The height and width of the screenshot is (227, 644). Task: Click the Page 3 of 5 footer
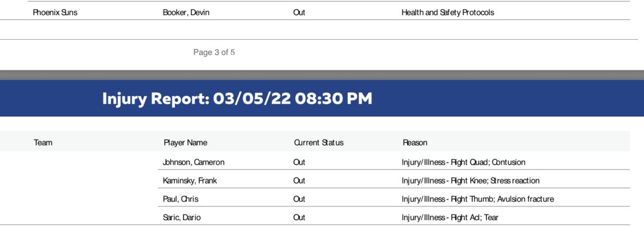pyautogui.click(x=214, y=53)
